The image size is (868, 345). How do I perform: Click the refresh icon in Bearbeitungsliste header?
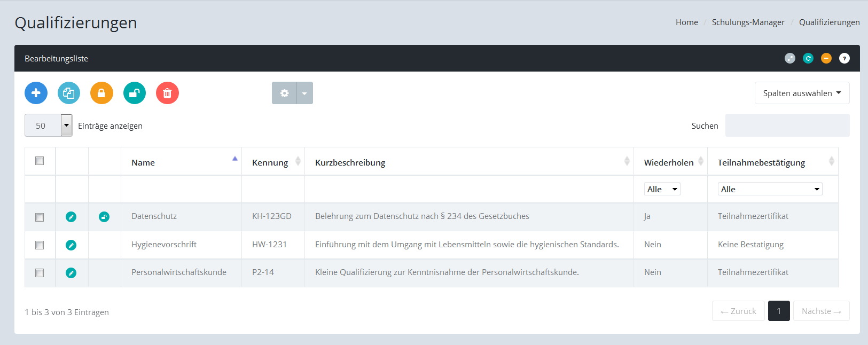[808, 58]
